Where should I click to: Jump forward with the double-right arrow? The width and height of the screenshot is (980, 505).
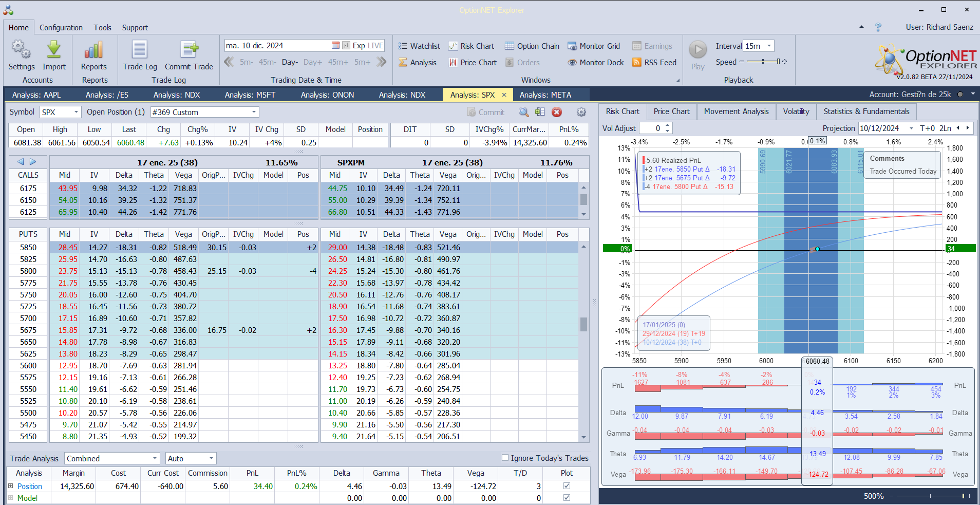[x=381, y=62]
